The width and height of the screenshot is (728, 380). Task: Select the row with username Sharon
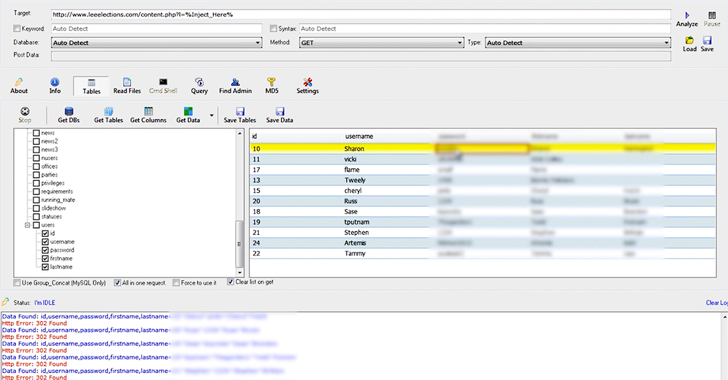click(483, 149)
